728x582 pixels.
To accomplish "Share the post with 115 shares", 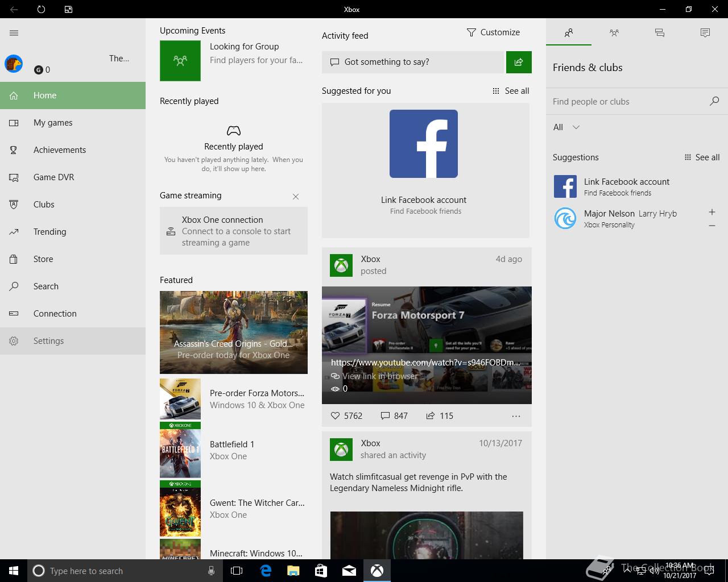I will (x=440, y=416).
